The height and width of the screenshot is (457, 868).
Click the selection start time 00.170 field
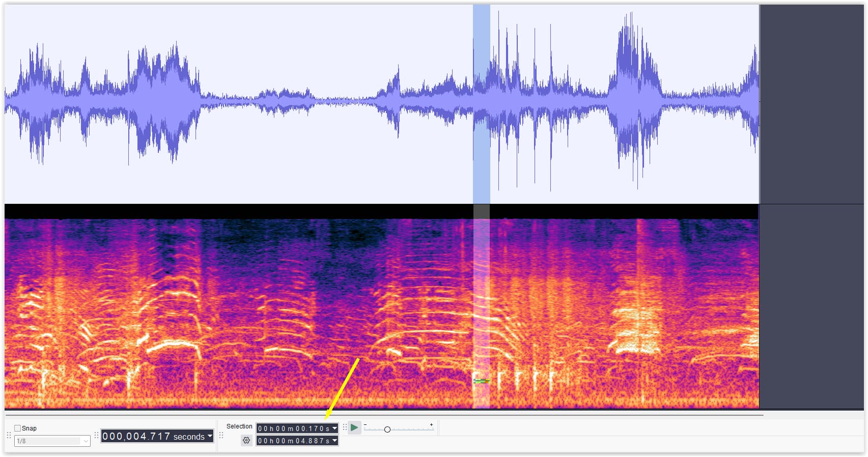click(294, 428)
